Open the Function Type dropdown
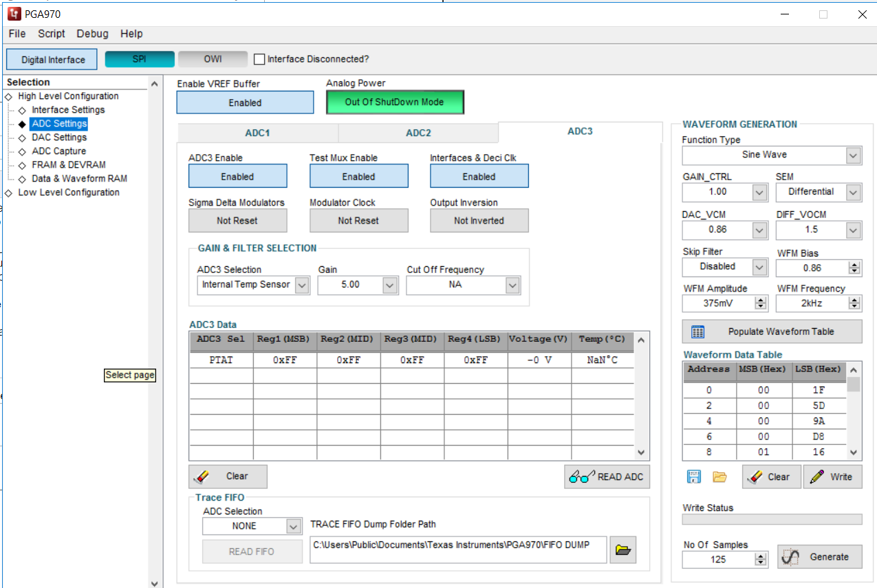Image resolution: width=877 pixels, height=588 pixels. (853, 155)
